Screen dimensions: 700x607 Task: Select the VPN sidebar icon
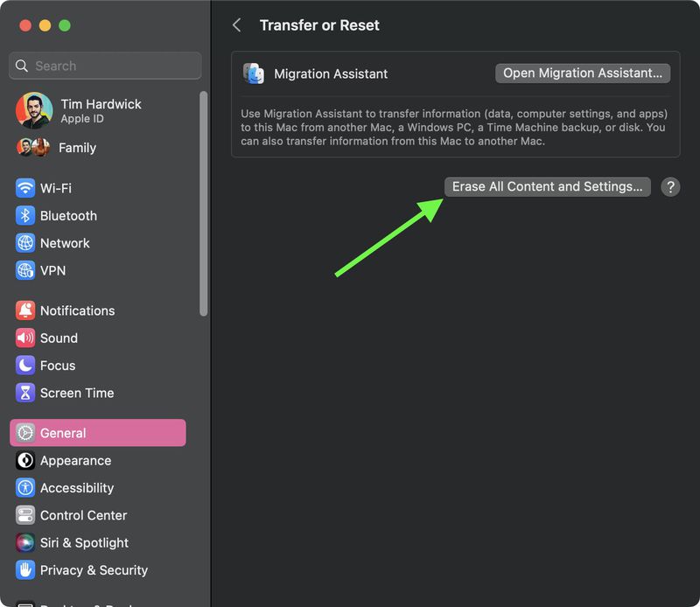tap(24, 271)
